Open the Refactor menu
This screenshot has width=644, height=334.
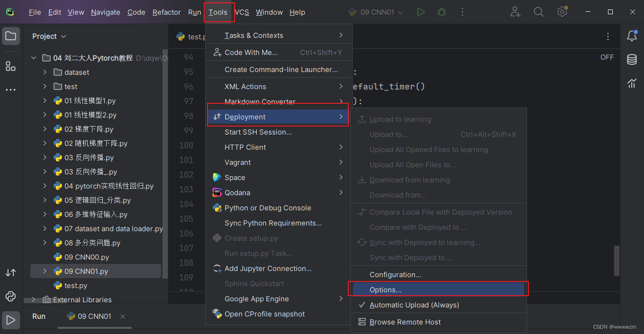coord(166,12)
